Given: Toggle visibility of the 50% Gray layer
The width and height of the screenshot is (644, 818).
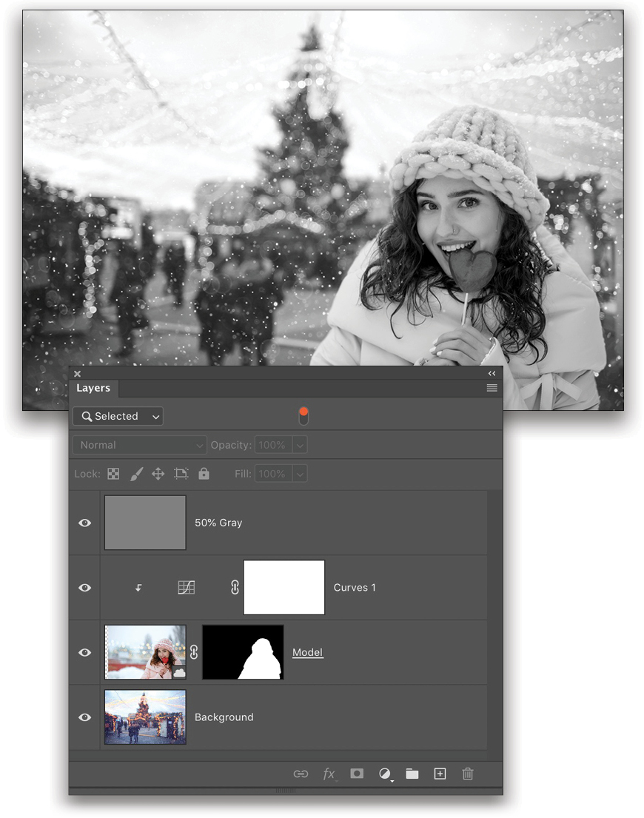Looking at the screenshot, I should [x=84, y=523].
